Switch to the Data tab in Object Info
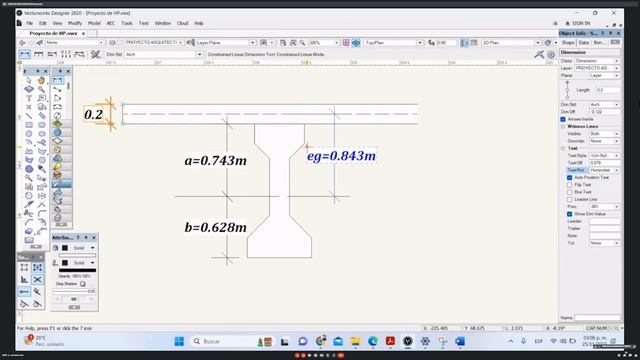Viewport: 640px width, 360px height. (x=584, y=42)
